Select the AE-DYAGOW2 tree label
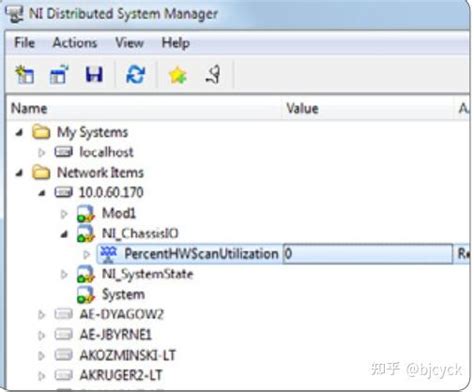Screen dimensions: 474x392 (x=122, y=314)
